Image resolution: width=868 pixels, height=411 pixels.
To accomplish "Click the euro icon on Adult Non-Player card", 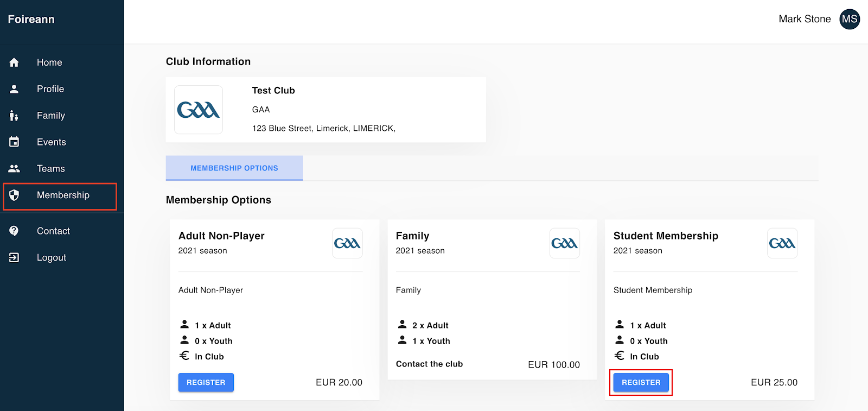I will pyautogui.click(x=184, y=356).
